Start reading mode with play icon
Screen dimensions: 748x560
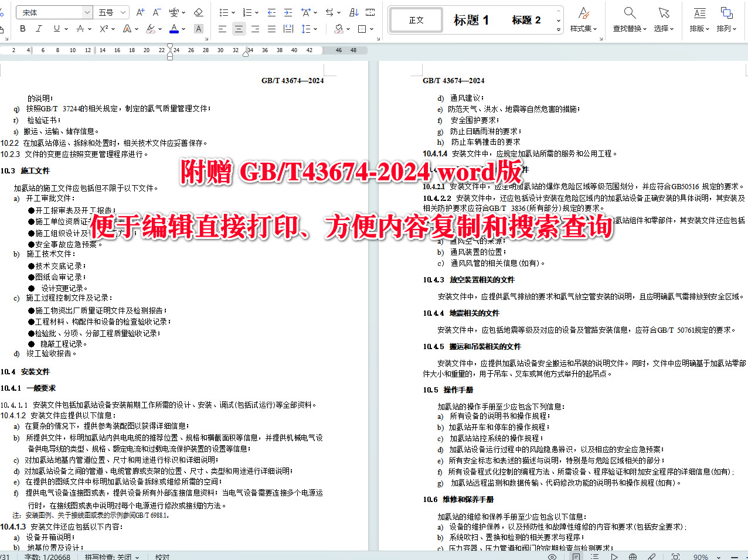[614, 556]
